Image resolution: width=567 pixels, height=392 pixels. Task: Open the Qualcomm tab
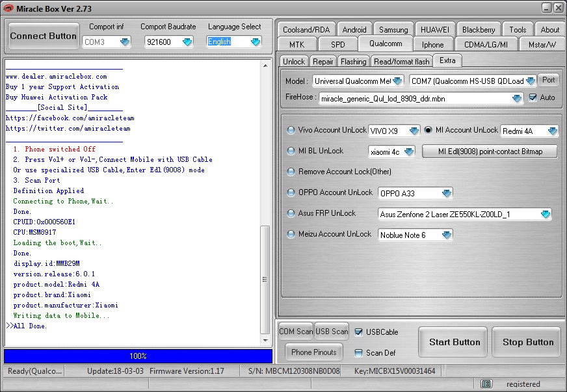386,44
